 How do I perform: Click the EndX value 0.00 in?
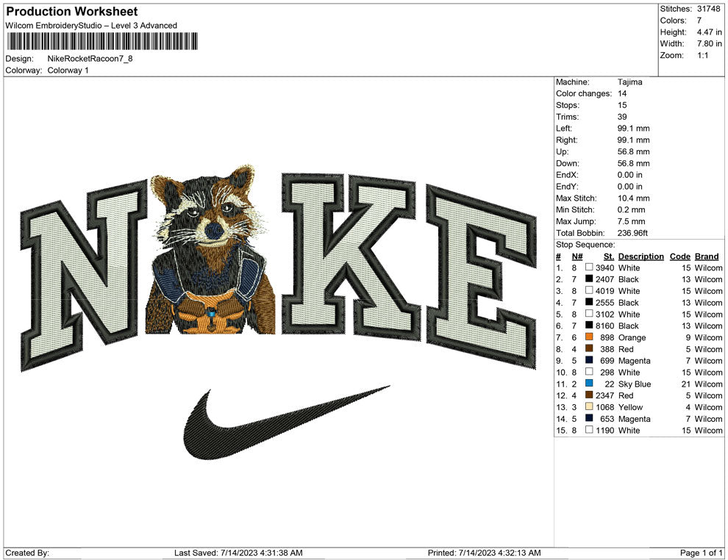(629, 174)
